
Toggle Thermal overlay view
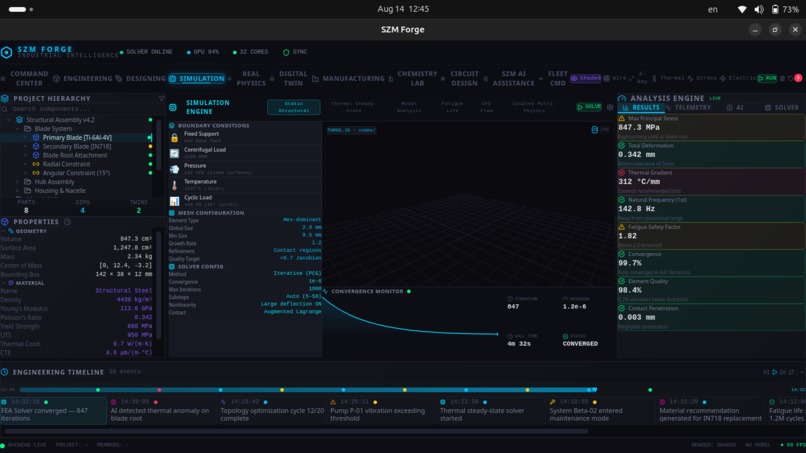pyautogui.click(x=668, y=78)
